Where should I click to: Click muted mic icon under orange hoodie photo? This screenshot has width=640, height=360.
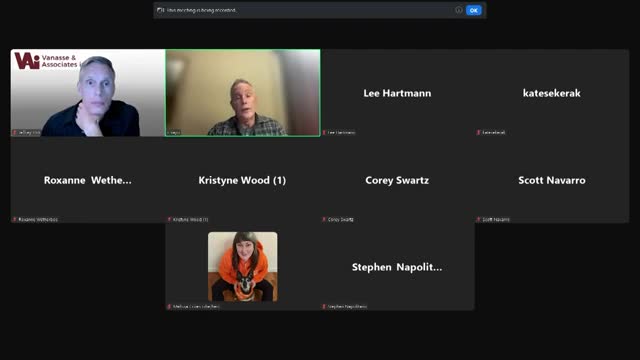point(169,307)
